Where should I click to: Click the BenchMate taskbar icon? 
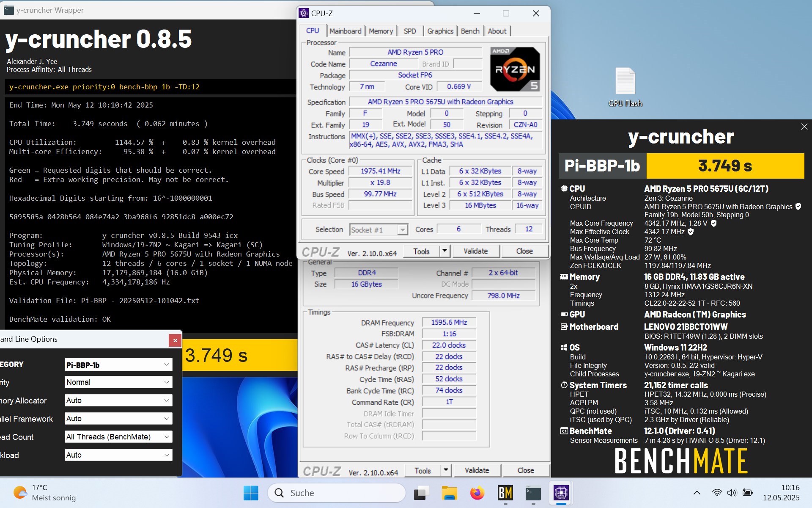[505, 493]
